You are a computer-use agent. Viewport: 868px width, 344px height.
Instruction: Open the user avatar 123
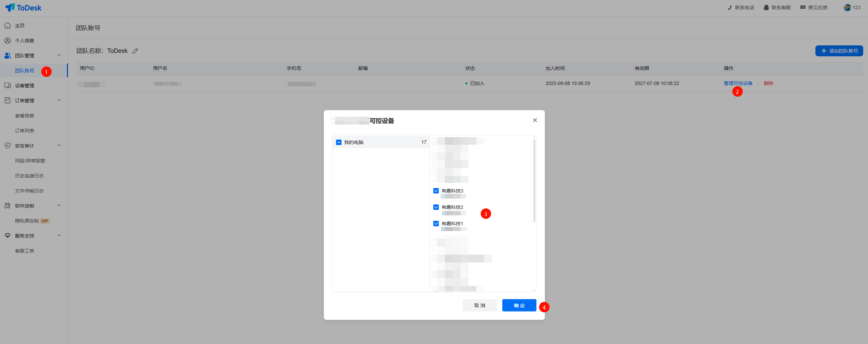point(852,8)
